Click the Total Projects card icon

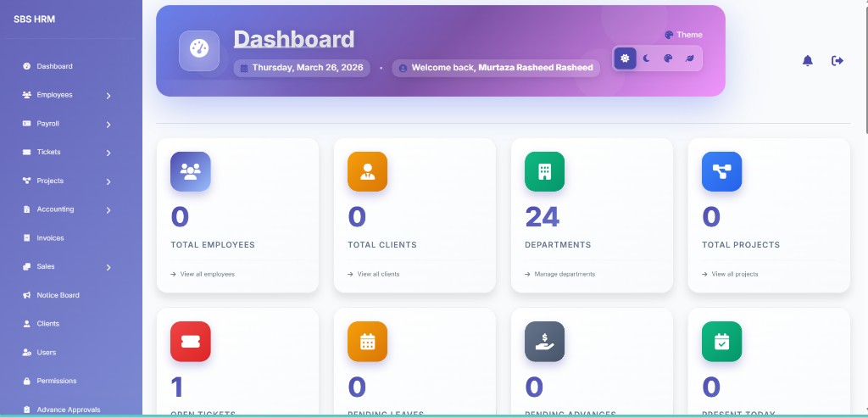pyautogui.click(x=722, y=171)
